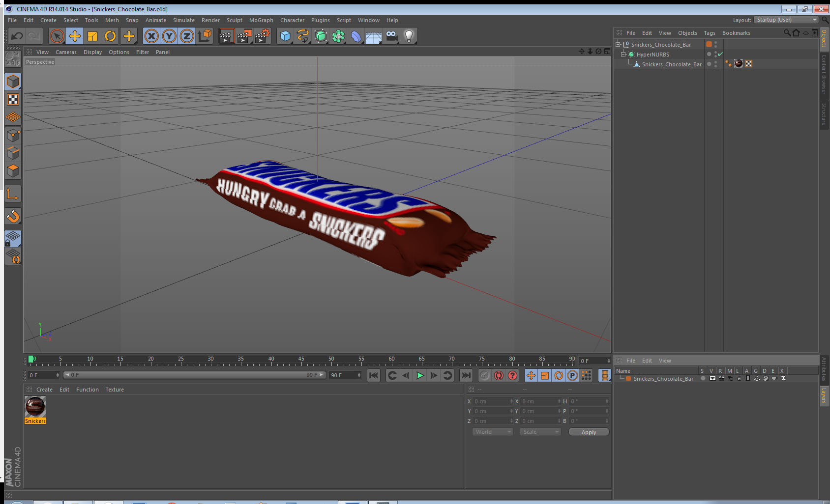Click the record keyframe button

pos(485,375)
